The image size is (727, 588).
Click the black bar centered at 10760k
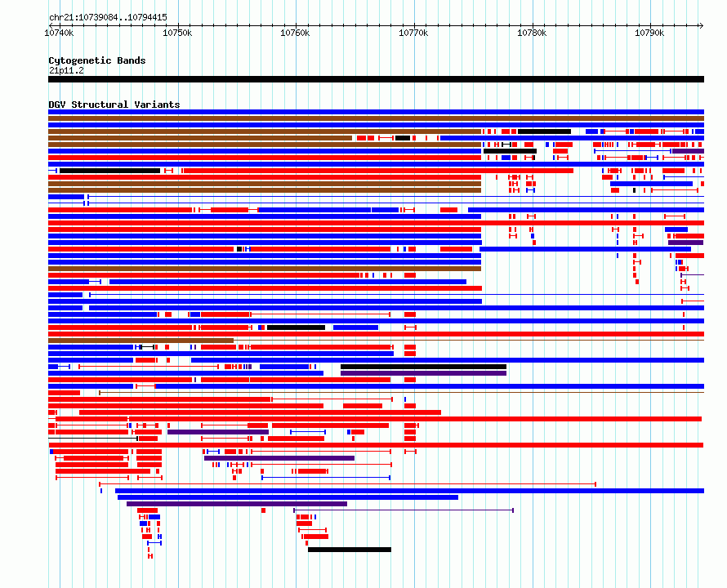pos(296,327)
